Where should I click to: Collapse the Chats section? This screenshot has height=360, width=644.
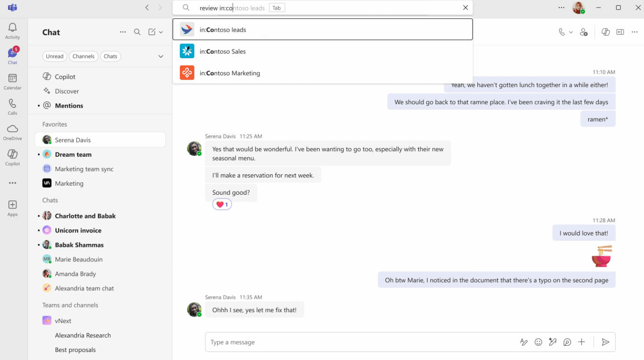(x=50, y=200)
